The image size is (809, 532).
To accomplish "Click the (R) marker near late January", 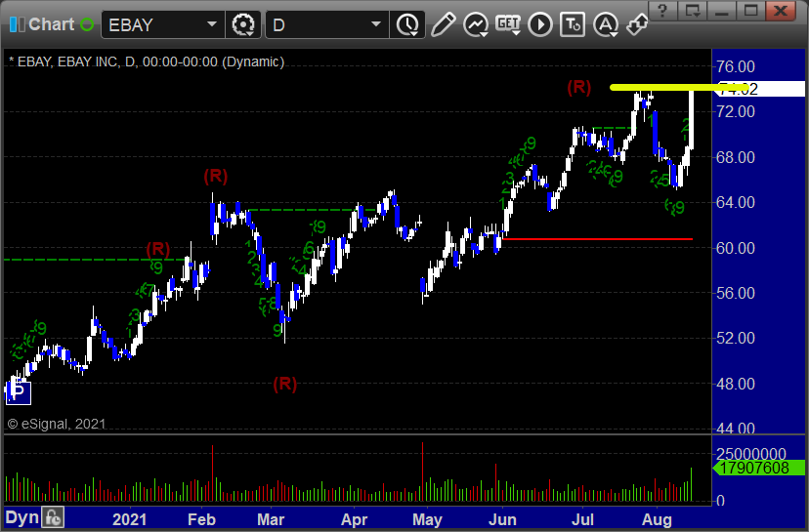I will tap(158, 250).
